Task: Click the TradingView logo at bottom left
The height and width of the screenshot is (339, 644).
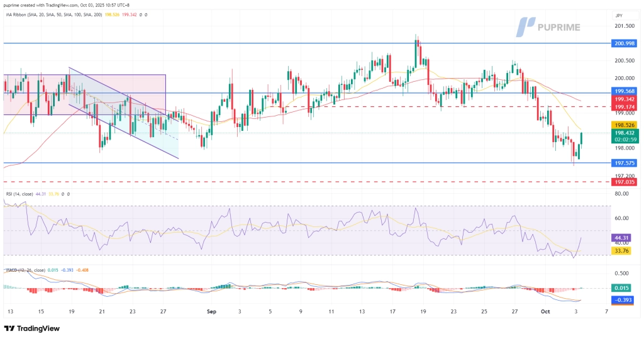Action: coord(30,329)
